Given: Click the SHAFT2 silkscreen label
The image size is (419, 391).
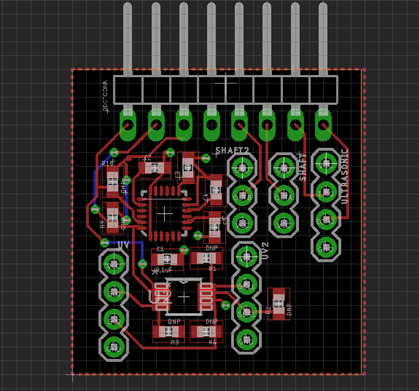Looking at the screenshot, I should pyautogui.click(x=232, y=151).
